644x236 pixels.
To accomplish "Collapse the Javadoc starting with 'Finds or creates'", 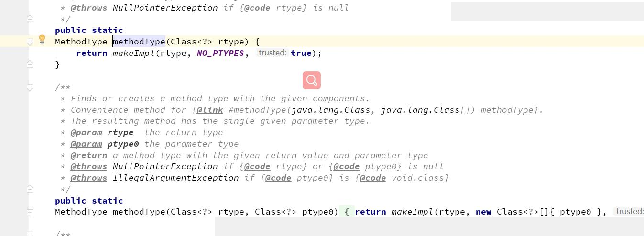I will [30, 87].
